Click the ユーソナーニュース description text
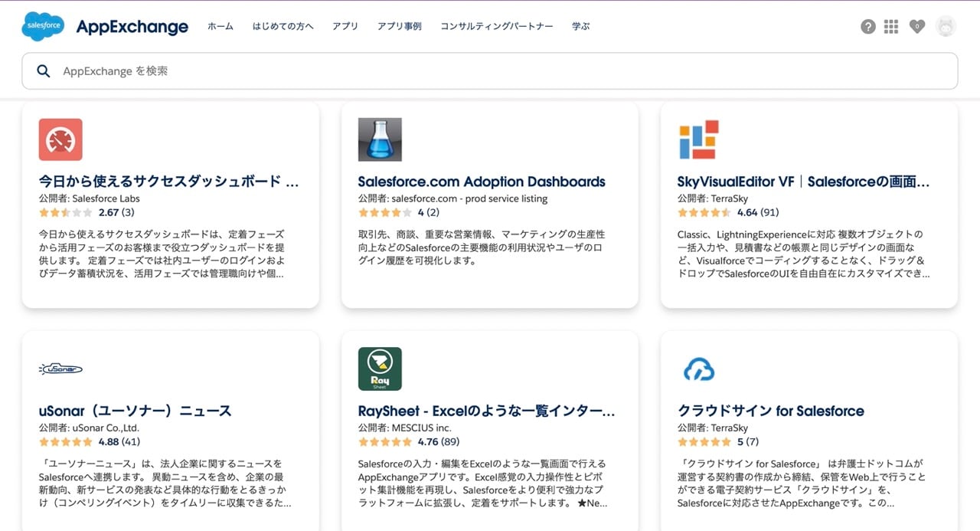The height and width of the screenshot is (531, 980). pos(165,483)
